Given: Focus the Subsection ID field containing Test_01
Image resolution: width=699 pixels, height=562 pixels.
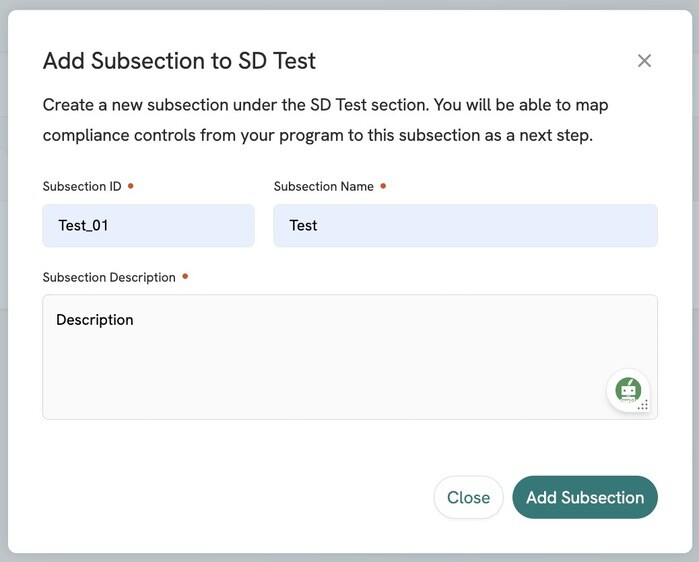Looking at the screenshot, I should (148, 226).
